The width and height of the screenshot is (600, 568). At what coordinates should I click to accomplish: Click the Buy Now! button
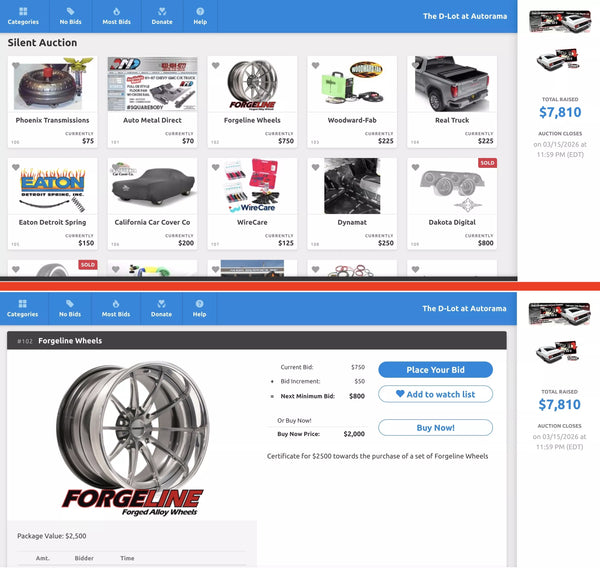tap(435, 428)
